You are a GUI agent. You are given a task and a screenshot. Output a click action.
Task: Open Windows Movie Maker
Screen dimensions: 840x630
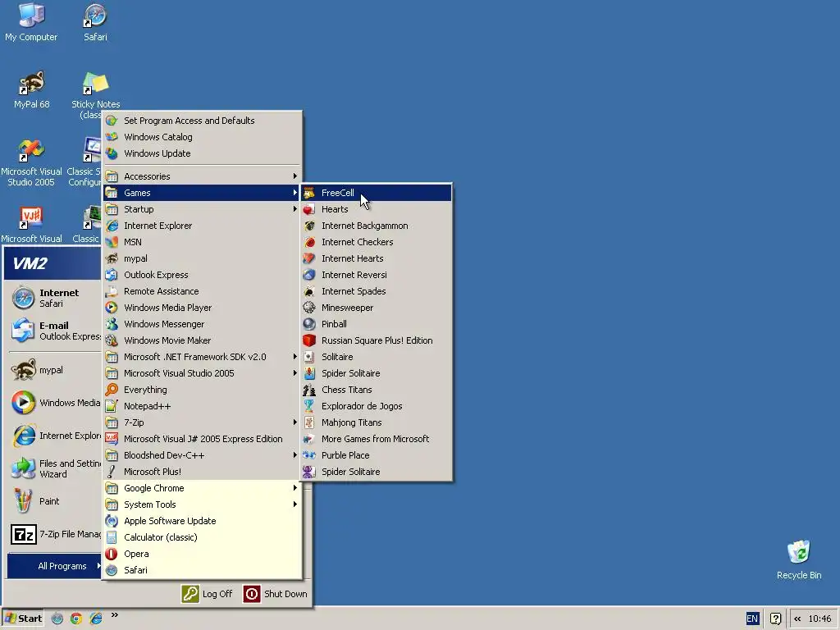pyautogui.click(x=203, y=340)
